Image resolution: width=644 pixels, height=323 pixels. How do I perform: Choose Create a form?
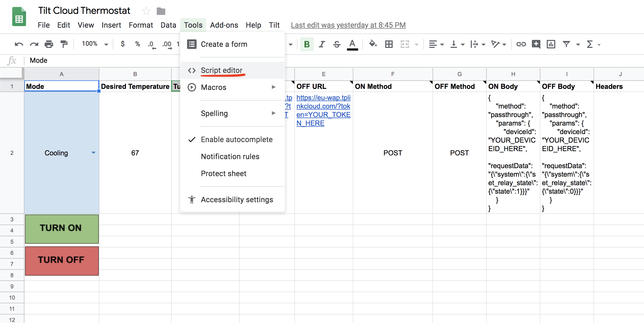click(x=232, y=44)
